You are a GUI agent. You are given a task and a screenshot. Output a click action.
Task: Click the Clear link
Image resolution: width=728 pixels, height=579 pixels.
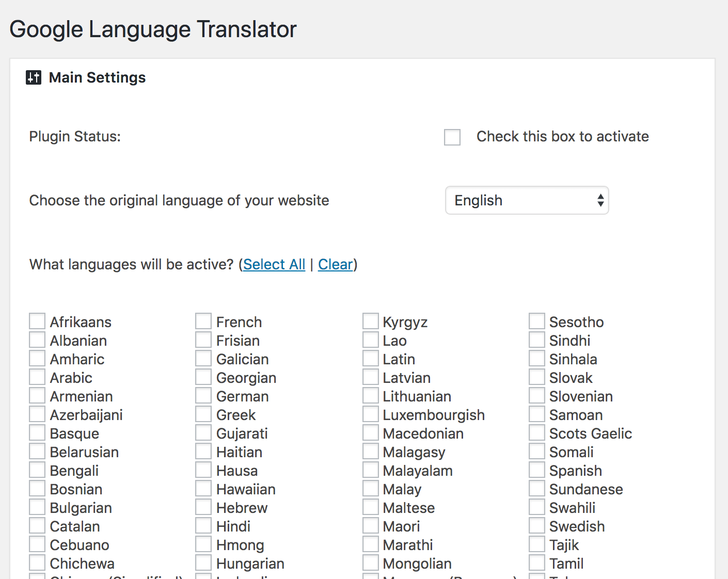tap(336, 264)
